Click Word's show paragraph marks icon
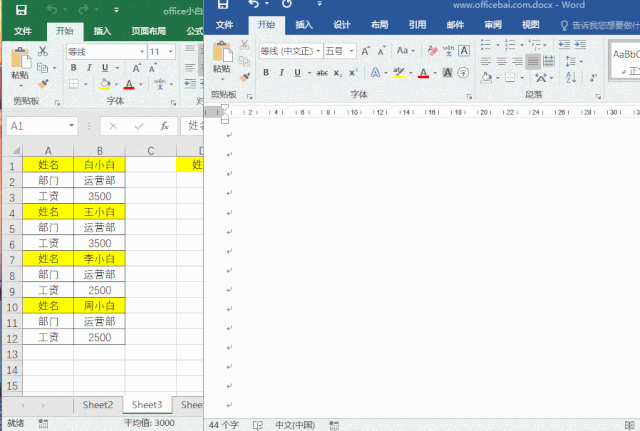The image size is (640, 431). (593, 77)
